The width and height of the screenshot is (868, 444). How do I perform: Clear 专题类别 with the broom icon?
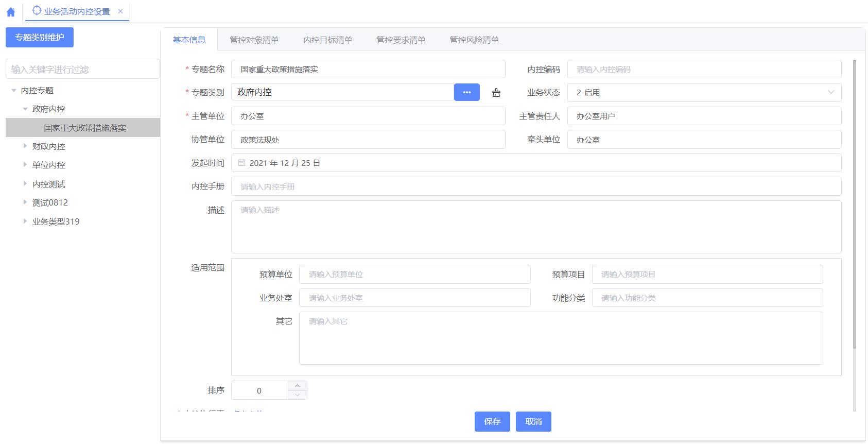click(x=496, y=93)
